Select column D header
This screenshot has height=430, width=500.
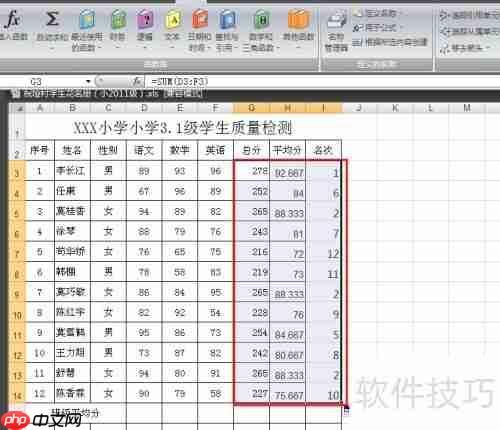pos(144,108)
